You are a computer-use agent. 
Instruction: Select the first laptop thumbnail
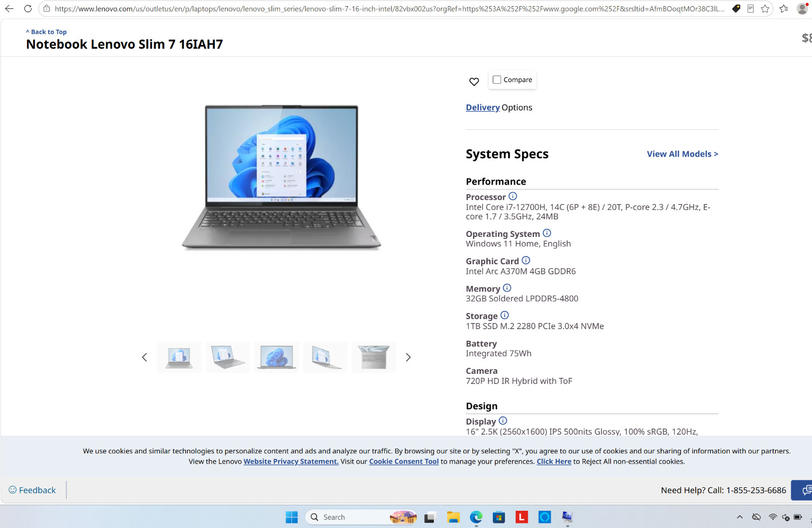click(179, 357)
